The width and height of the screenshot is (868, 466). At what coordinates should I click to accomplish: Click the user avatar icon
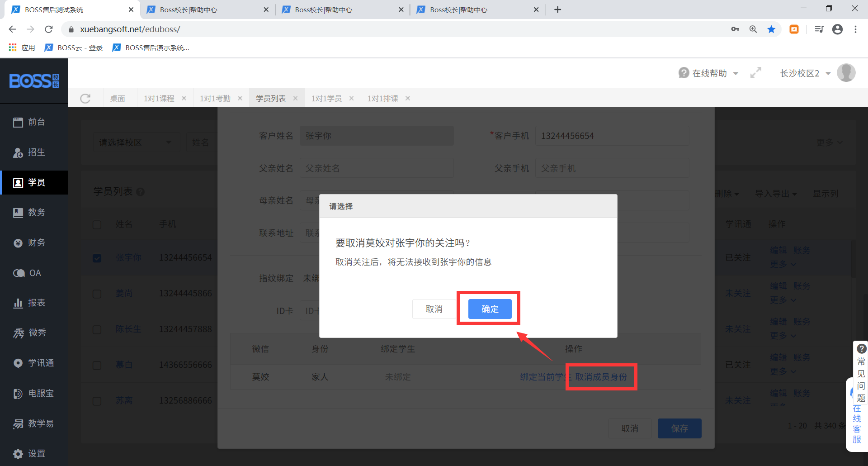tap(846, 73)
